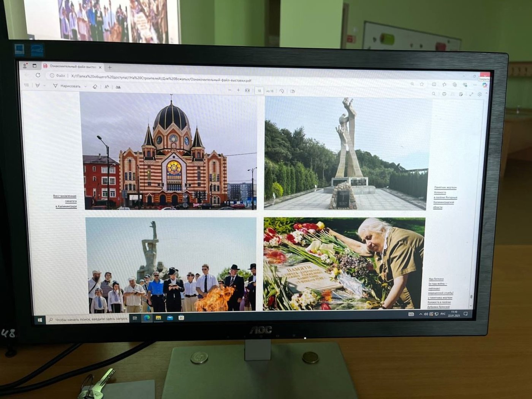Expand the Нарисовать options dropdown arrow

click(x=85, y=87)
